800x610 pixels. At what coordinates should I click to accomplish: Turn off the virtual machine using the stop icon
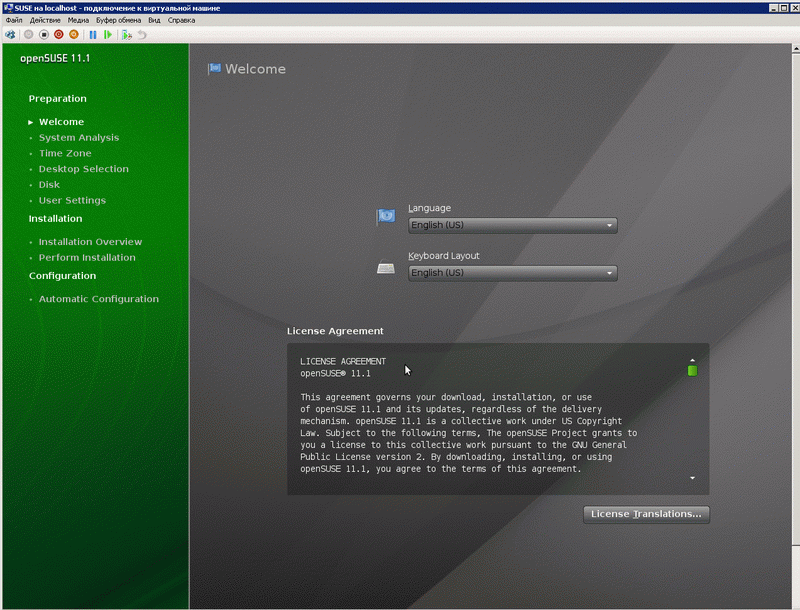[44, 35]
